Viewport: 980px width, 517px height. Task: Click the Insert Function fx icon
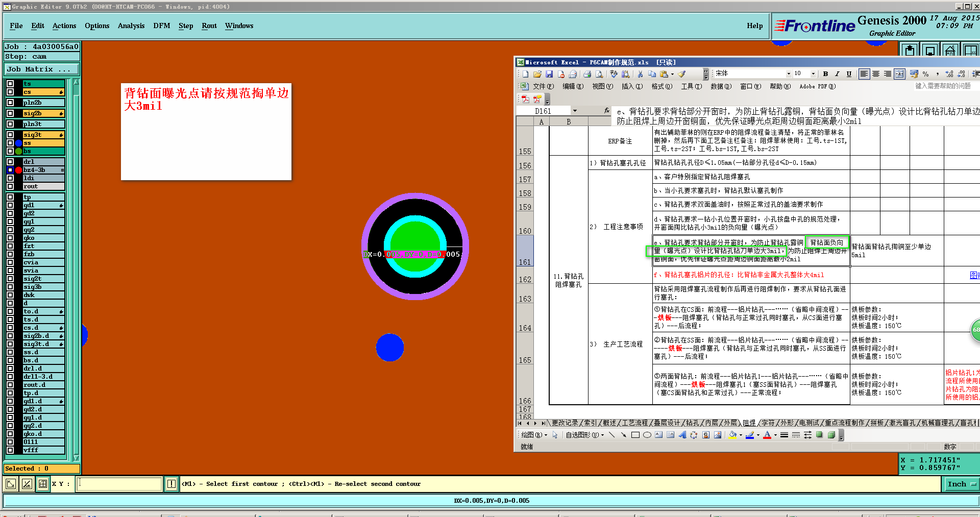606,110
